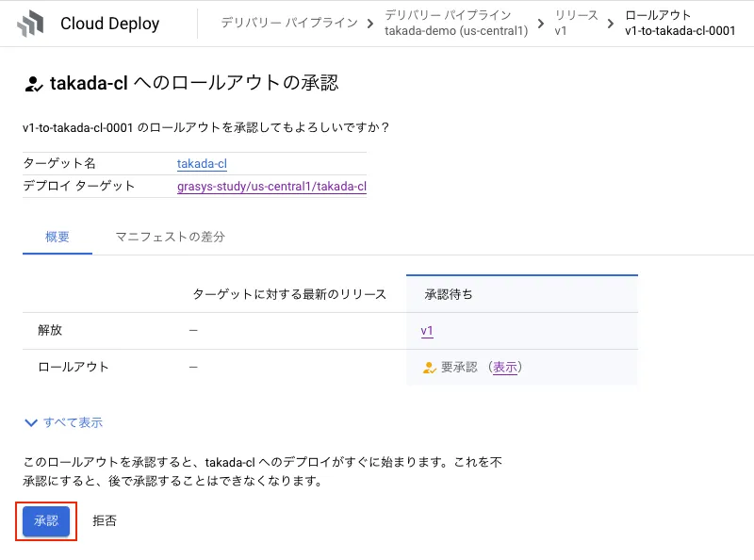Click the breadcrumb chevron after takada-demo (us-central1)
The height and width of the screenshot is (560, 754).
[x=541, y=23]
